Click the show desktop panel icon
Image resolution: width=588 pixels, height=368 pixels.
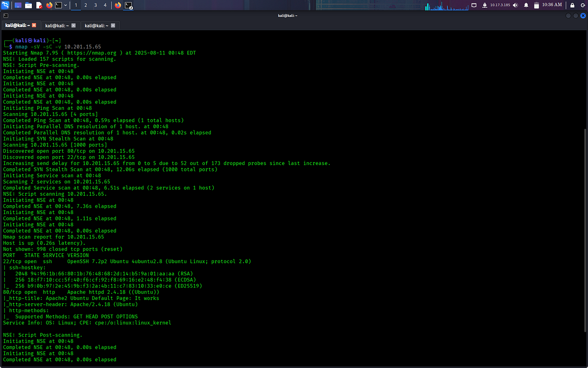coord(18,5)
